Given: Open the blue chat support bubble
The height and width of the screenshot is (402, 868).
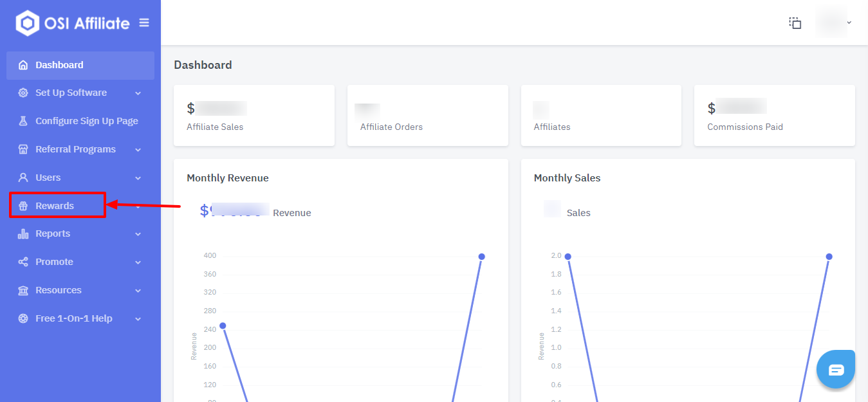Looking at the screenshot, I should [x=836, y=370].
